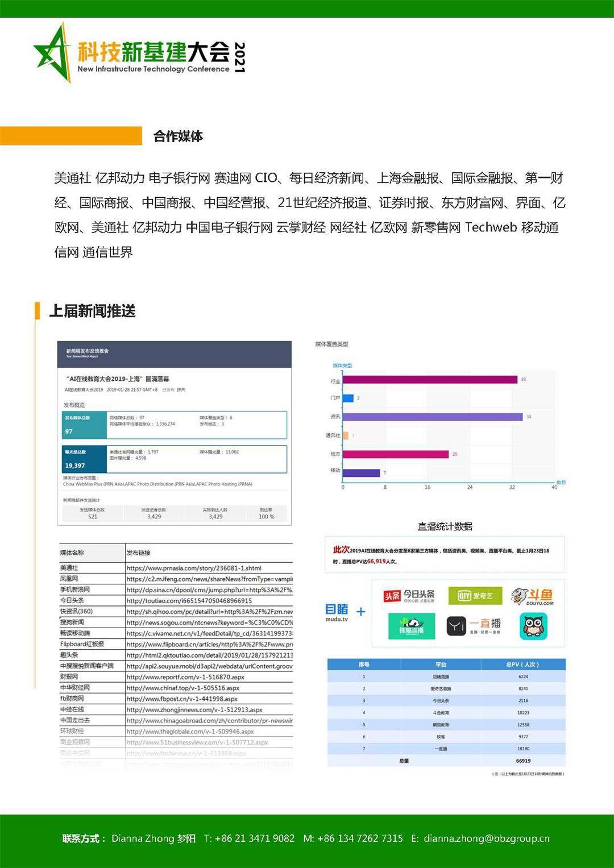The height and width of the screenshot is (868, 614).
Task: Click the 行业 bar in the chart
Action: click(430, 380)
